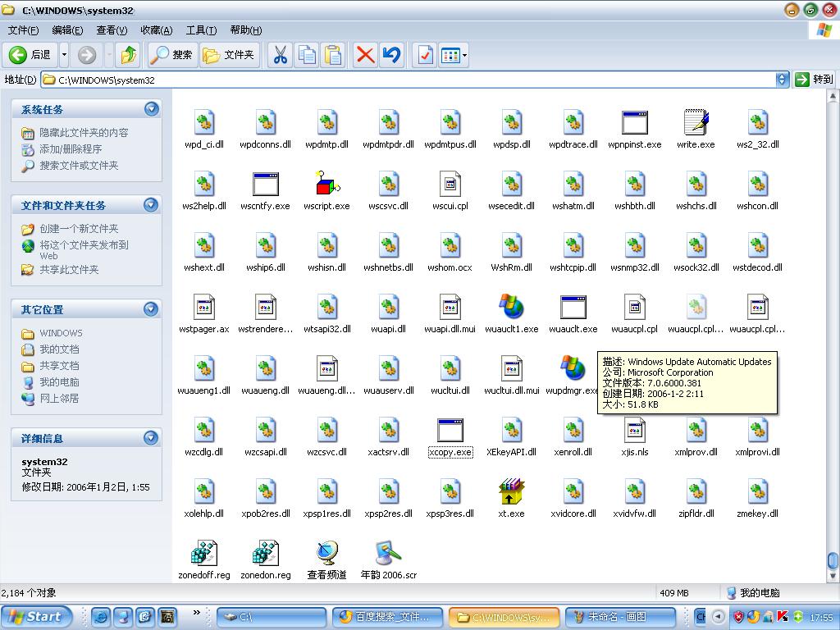Click the vertical scrollbar up arrow

(x=833, y=96)
